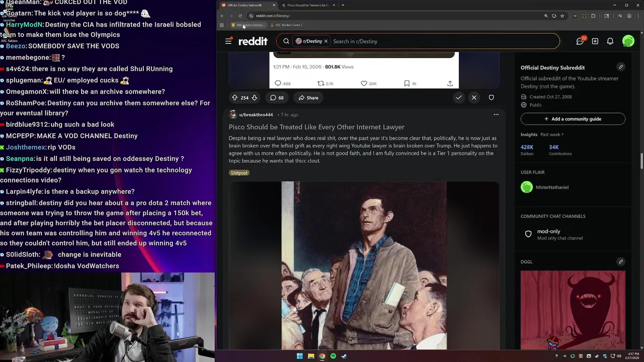
Task: Open taskbar volume speaker icon
Action: [619, 356]
